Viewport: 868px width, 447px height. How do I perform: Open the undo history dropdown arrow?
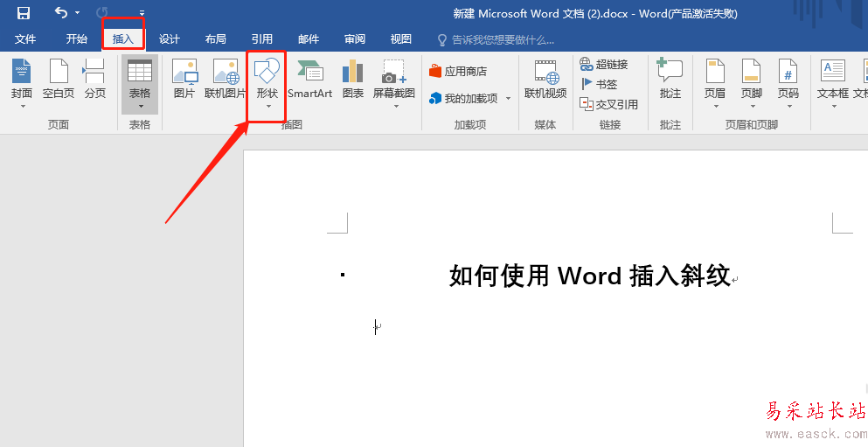[x=78, y=13]
